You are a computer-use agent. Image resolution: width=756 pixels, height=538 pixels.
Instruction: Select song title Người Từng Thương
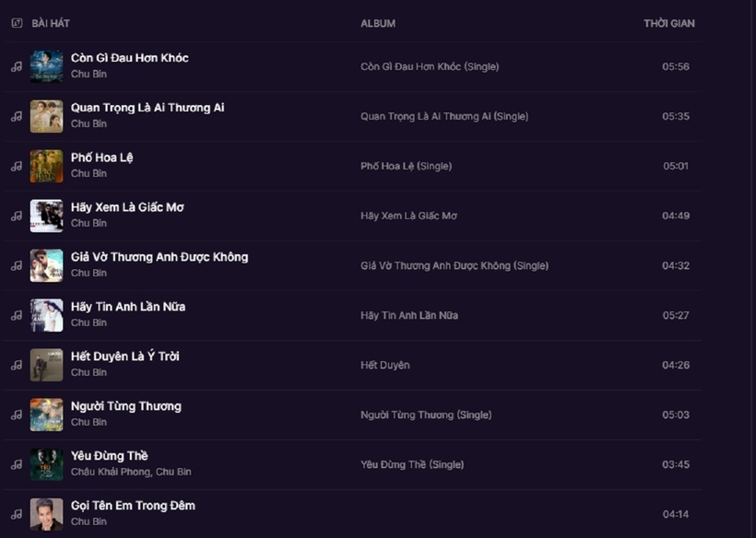(126, 406)
